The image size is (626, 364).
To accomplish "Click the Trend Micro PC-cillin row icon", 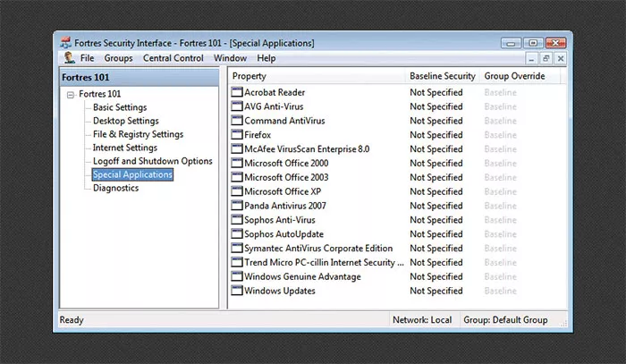I will pos(237,262).
